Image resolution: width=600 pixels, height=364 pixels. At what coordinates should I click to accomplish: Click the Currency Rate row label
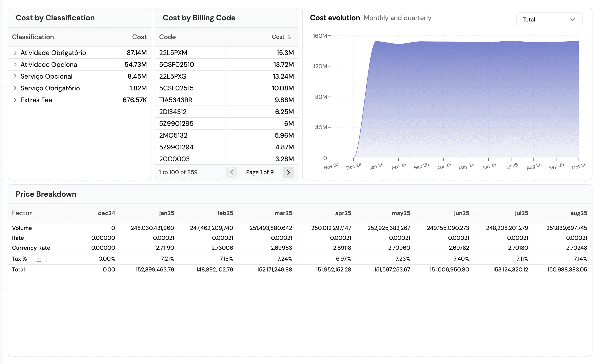click(31, 248)
